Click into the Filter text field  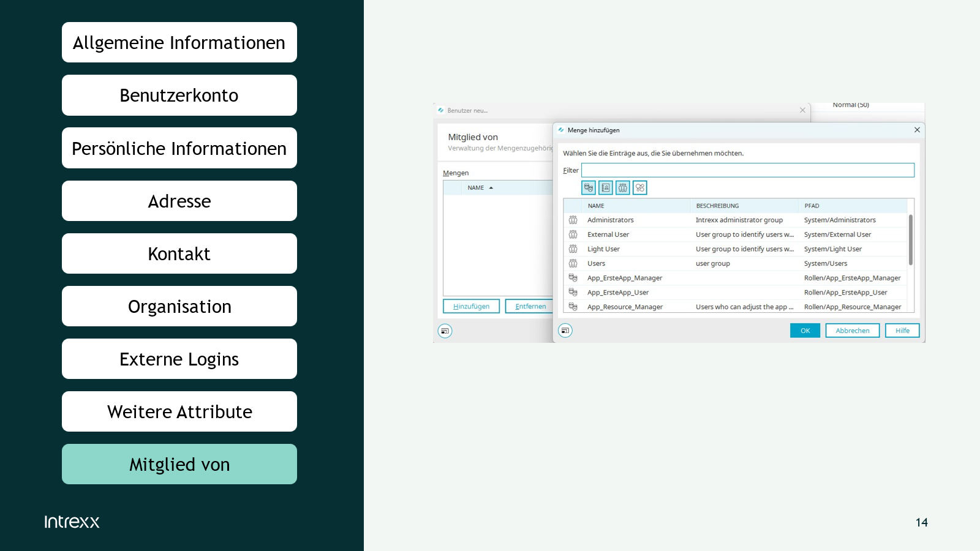click(747, 170)
